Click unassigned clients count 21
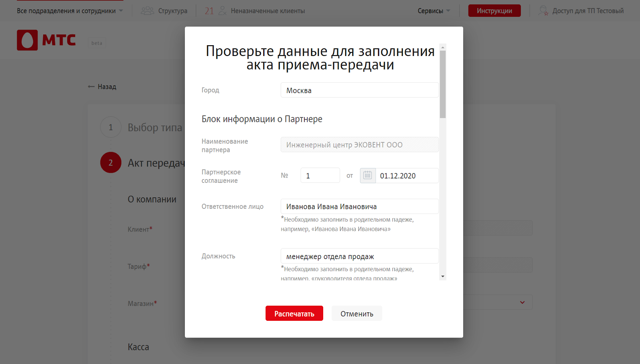Screen dimensions: 640x364 coord(209,11)
